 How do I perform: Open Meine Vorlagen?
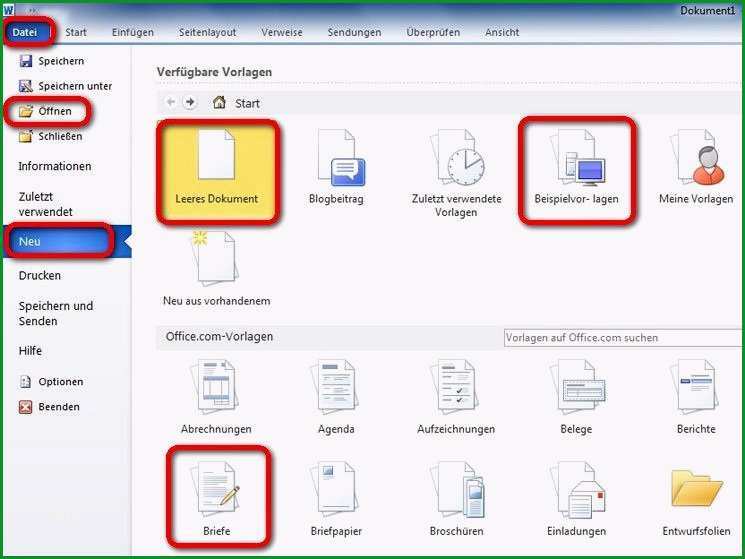coord(696,166)
